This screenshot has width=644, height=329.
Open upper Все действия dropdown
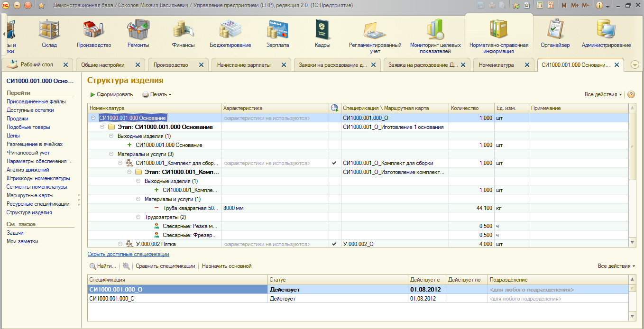pos(603,94)
